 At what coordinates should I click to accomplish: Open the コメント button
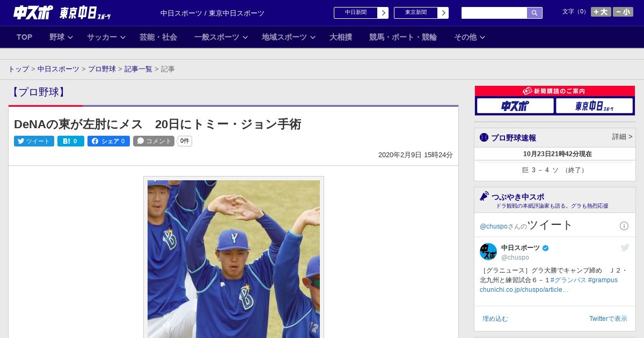(153, 141)
